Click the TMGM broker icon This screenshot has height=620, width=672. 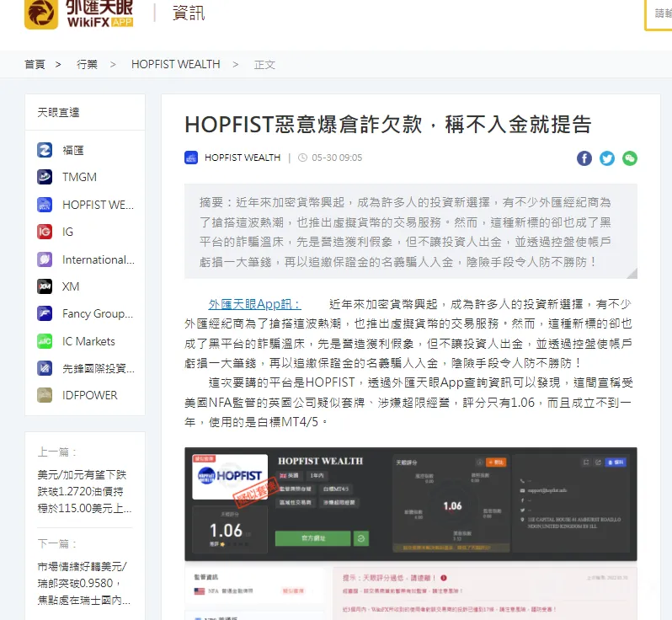tap(45, 177)
